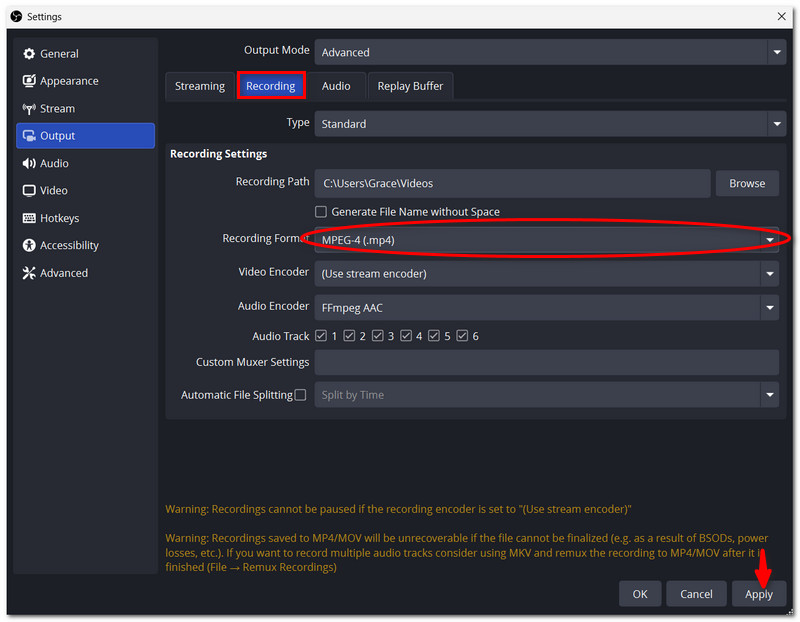Select the Audio speaker icon
The image size is (800, 622).
click(29, 163)
